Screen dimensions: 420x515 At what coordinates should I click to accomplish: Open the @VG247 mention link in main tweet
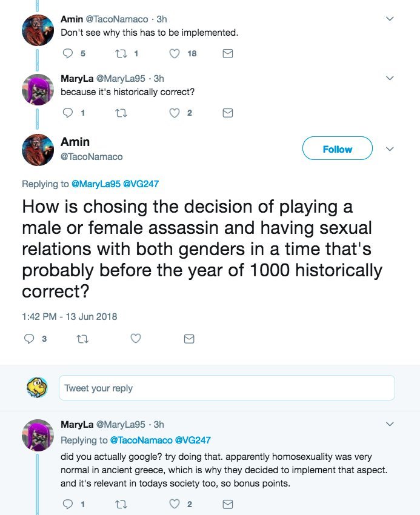[x=142, y=184]
